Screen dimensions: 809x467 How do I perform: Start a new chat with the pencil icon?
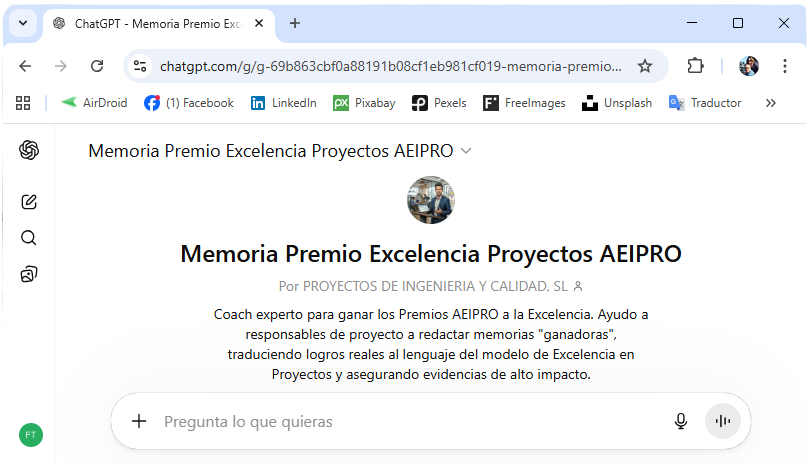tap(29, 202)
